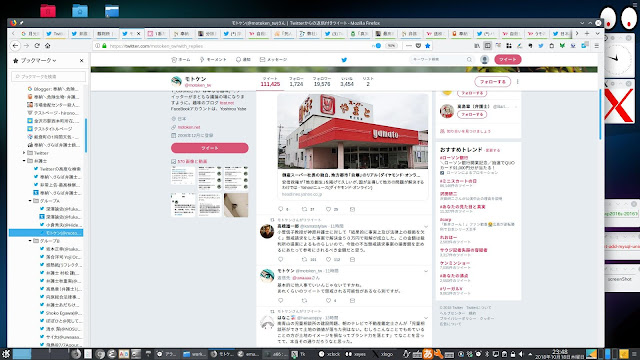Open the motoken.net profile link
Screen dimensions: 640x360
coord(189,127)
